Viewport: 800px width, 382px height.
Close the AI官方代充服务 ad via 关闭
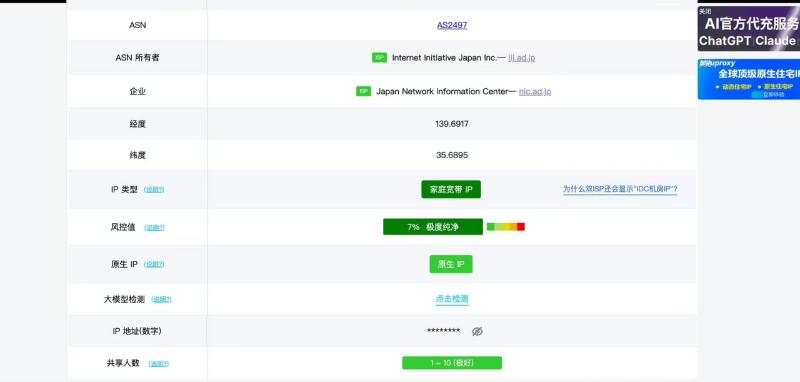pyautogui.click(x=705, y=11)
